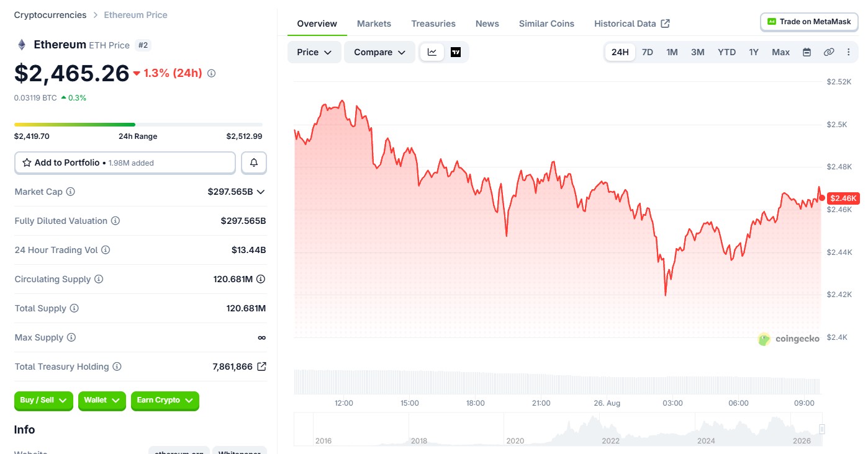Copy chart link icon
The width and height of the screenshot is (868, 454).
(x=828, y=52)
